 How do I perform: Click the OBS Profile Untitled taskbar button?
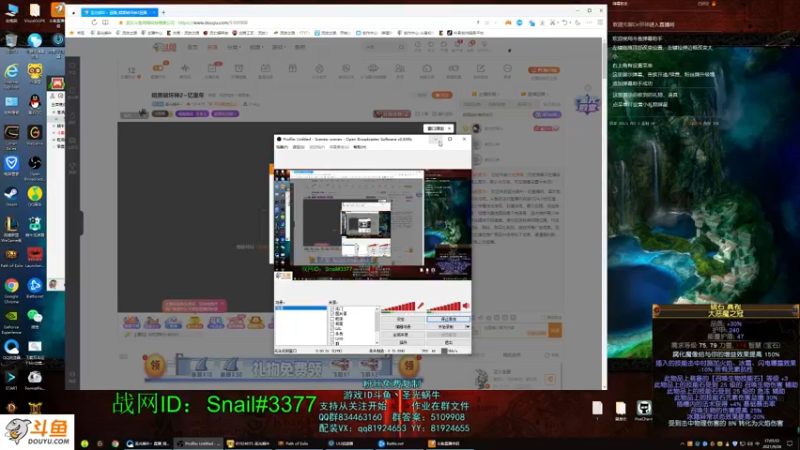[198, 443]
